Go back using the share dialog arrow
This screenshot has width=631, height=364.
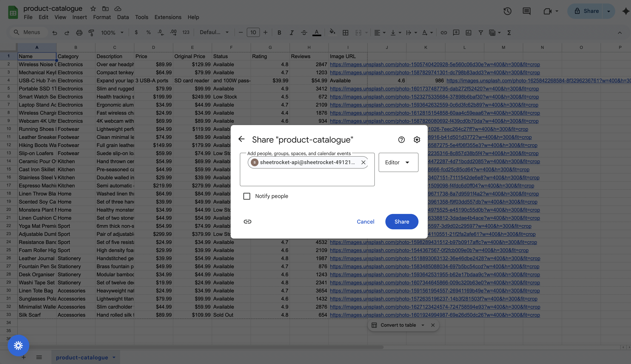(241, 139)
